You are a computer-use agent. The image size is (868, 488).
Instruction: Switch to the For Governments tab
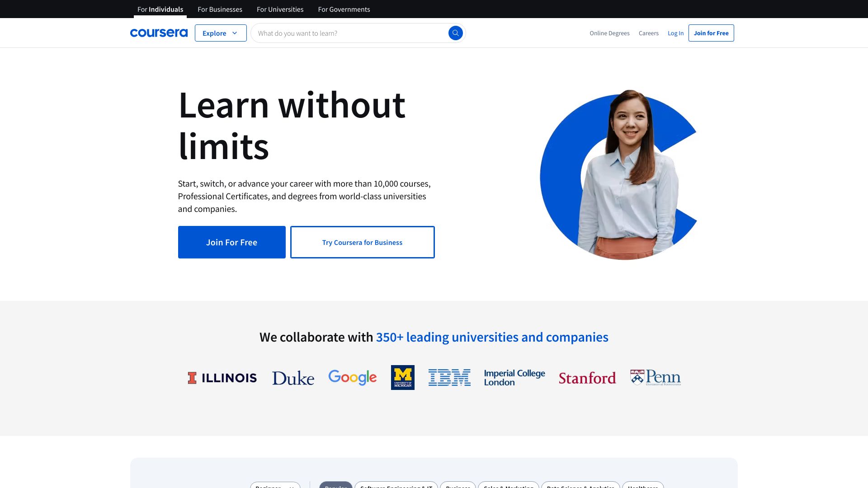click(344, 9)
